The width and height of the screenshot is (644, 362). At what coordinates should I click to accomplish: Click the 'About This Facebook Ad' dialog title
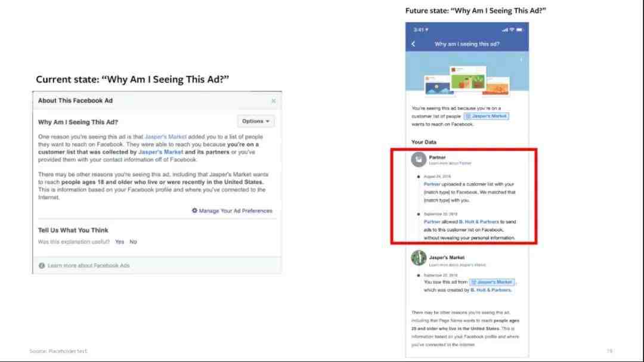(75, 101)
